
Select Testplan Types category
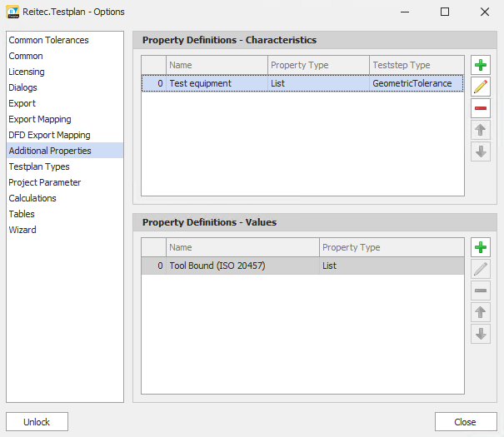pos(39,166)
